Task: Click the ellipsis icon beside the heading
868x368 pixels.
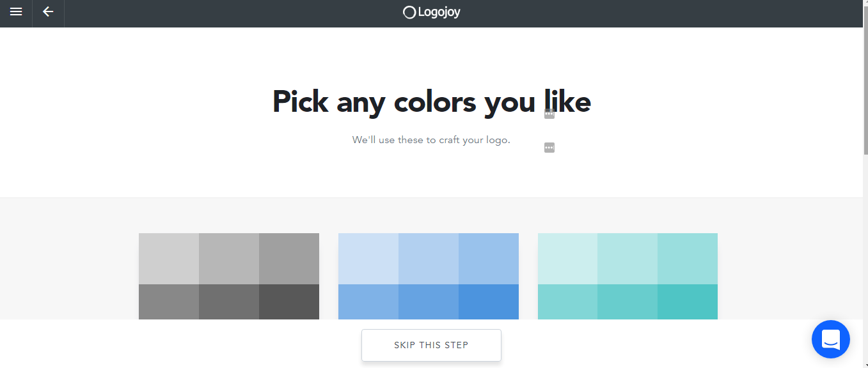Action: (549, 114)
